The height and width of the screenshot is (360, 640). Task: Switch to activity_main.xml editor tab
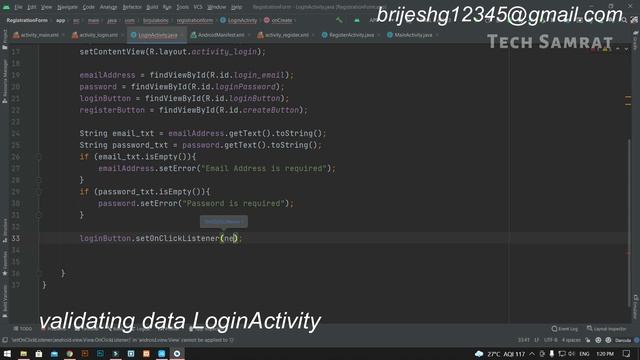click(39, 35)
